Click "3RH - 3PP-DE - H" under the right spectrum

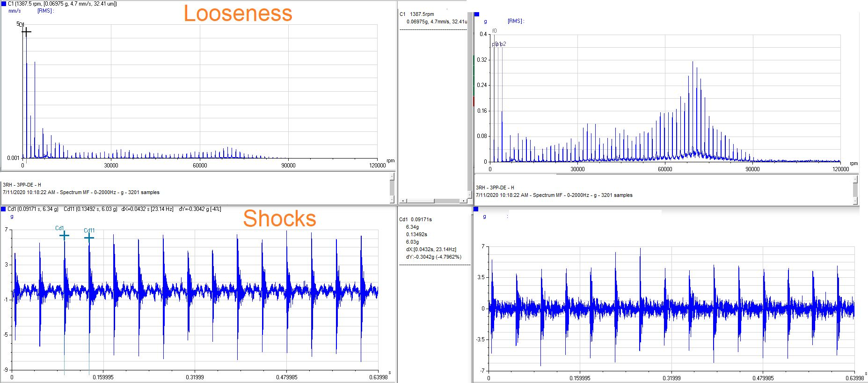495,188
